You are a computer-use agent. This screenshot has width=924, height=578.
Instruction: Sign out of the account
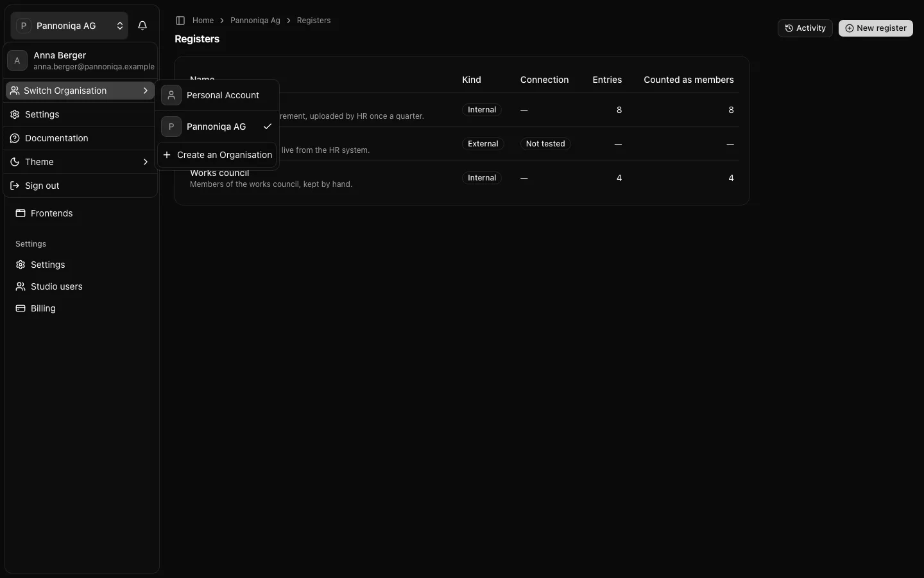coord(80,186)
